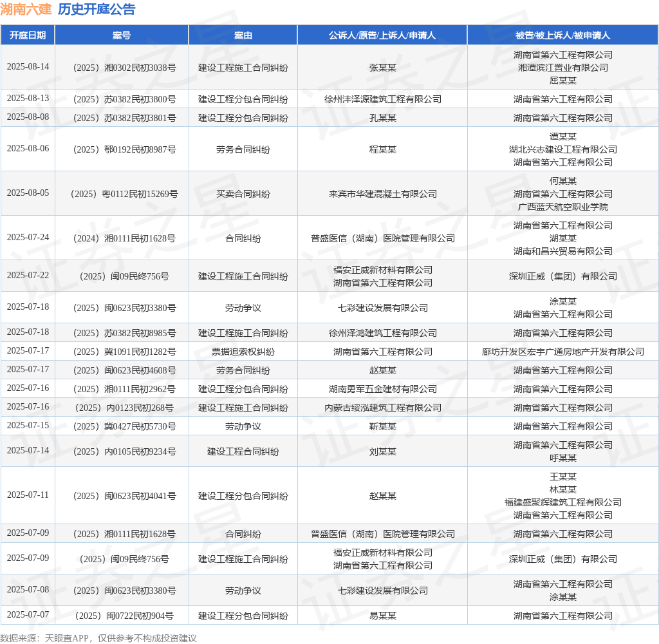Select the date 2025-08-05

pos(28,193)
